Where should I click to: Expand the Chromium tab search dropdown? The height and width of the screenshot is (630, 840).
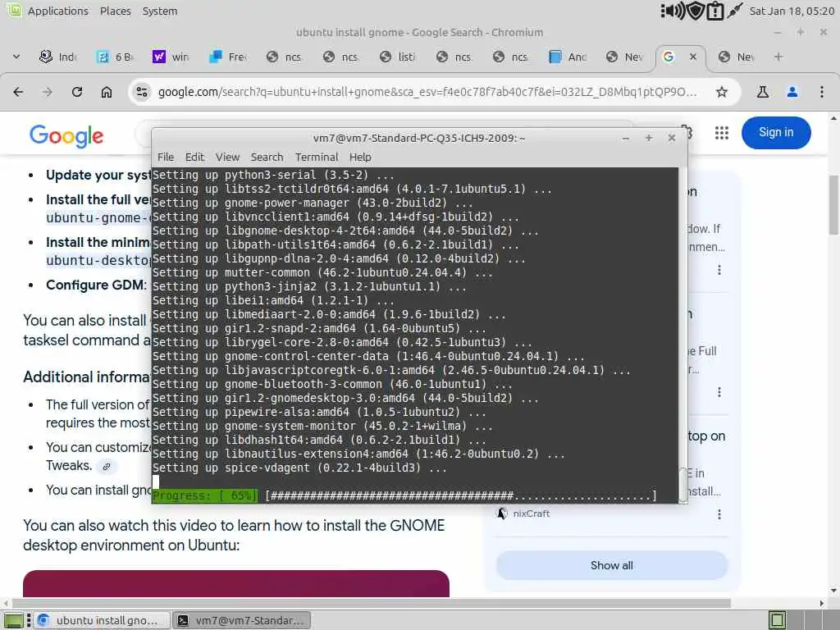pos(16,57)
